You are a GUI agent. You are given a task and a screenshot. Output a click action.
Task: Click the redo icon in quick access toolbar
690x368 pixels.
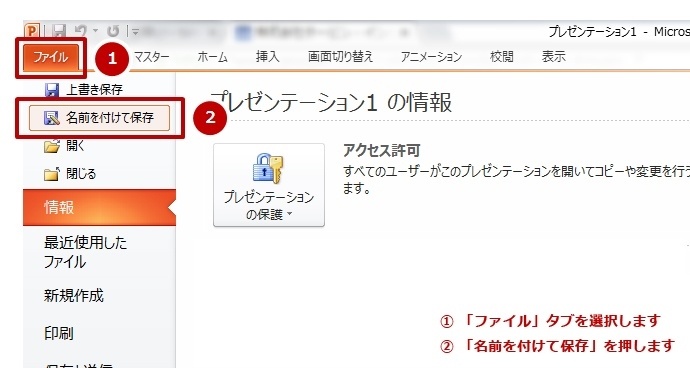tap(113, 31)
